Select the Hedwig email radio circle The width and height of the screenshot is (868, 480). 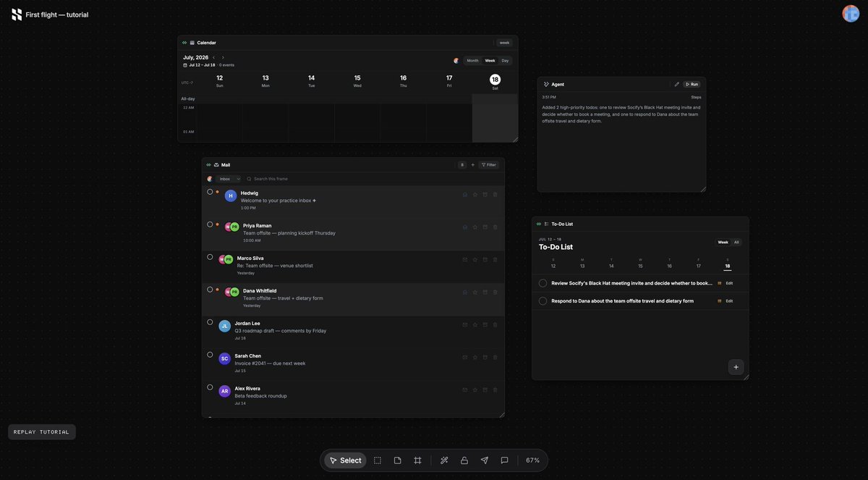click(210, 192)
